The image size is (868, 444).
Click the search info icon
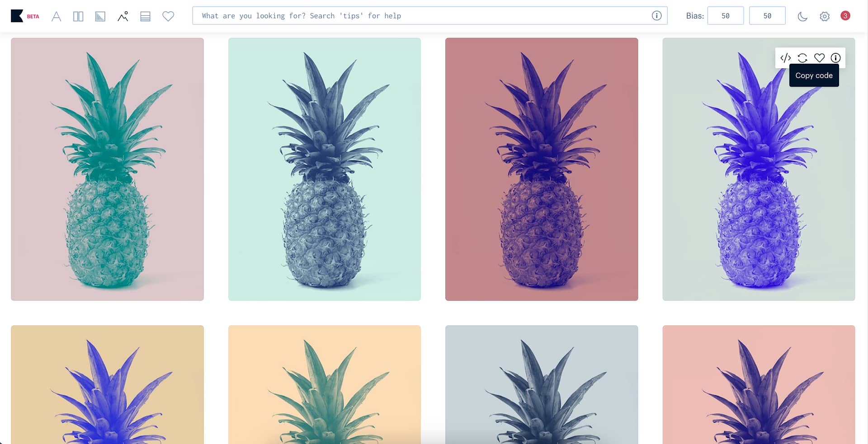[x=656, y=16]
